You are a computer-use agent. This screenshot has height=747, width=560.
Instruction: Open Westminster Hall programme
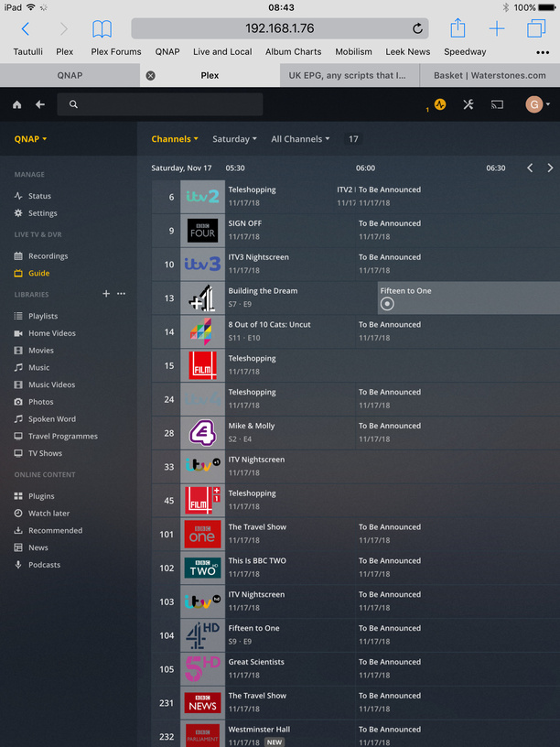pos(290,733)
